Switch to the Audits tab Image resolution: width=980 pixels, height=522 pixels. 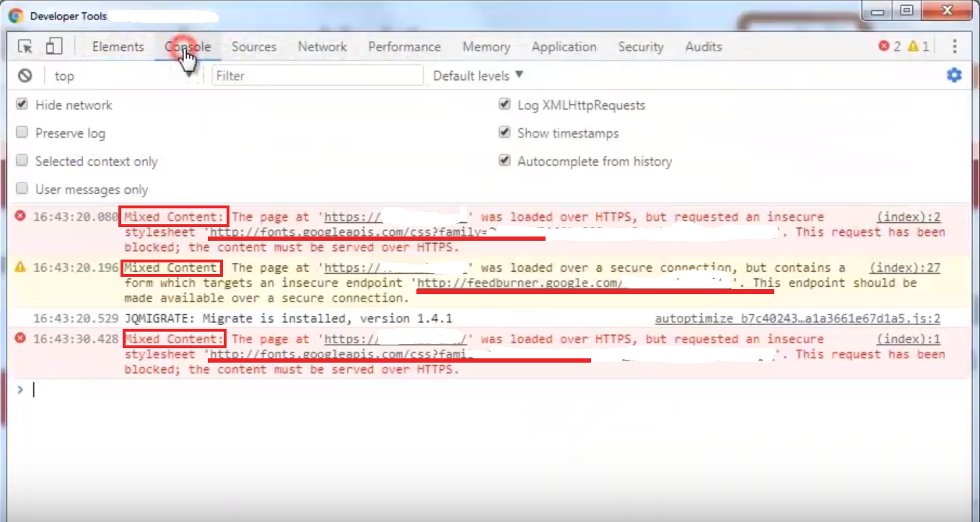(704, 47)
